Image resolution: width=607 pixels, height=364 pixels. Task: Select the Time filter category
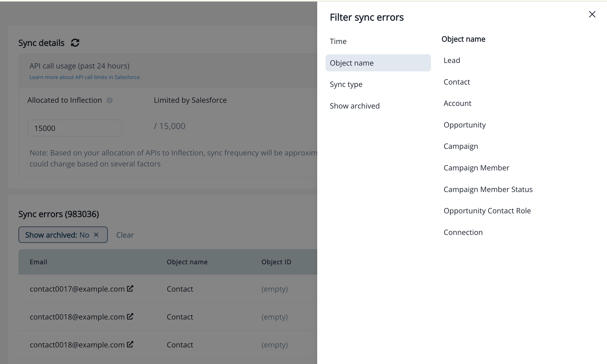[x=378, y=41]
